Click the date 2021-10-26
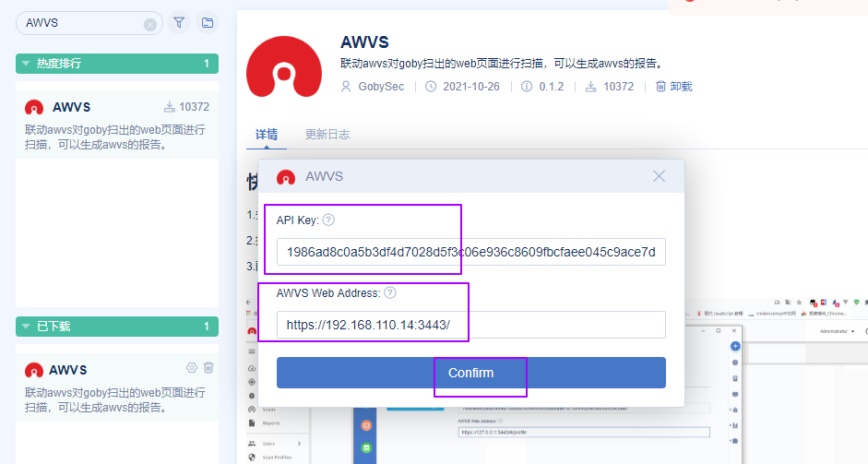Screen dimensions: 868x464 pos(471,87)
